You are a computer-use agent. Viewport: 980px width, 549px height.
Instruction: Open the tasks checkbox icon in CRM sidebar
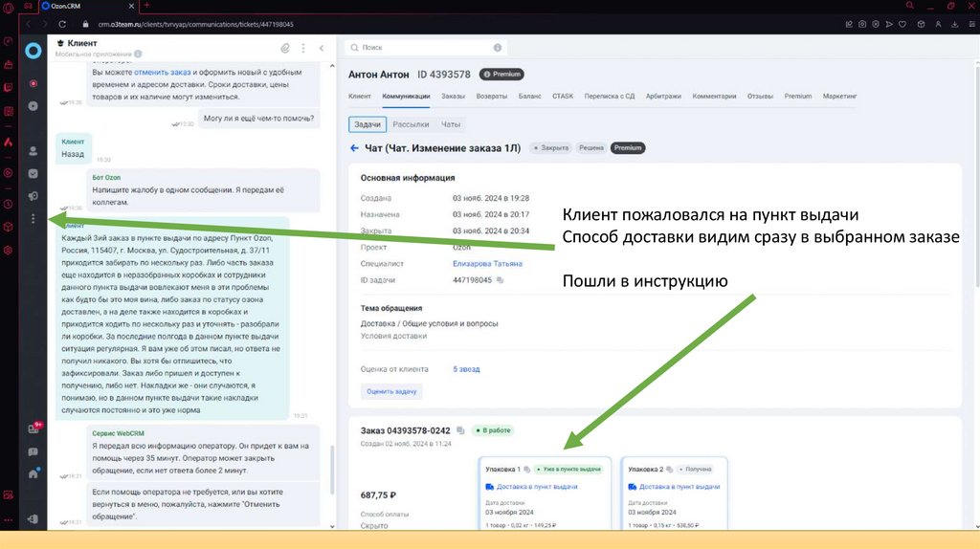(x=33, y=174)
